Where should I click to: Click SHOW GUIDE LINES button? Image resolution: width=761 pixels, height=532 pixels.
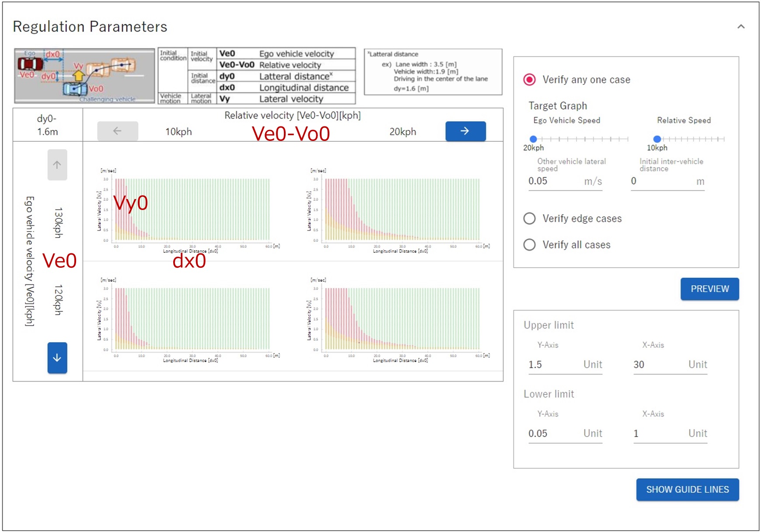pyautogui.click(x=687, y=490)
